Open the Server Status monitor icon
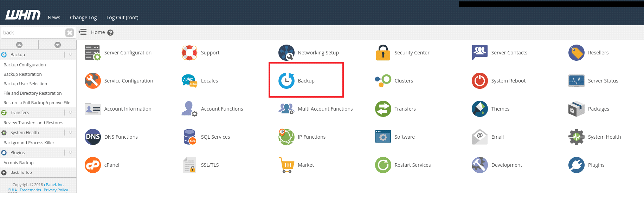Viewport: 644px width, 211px height. [577, 81]
